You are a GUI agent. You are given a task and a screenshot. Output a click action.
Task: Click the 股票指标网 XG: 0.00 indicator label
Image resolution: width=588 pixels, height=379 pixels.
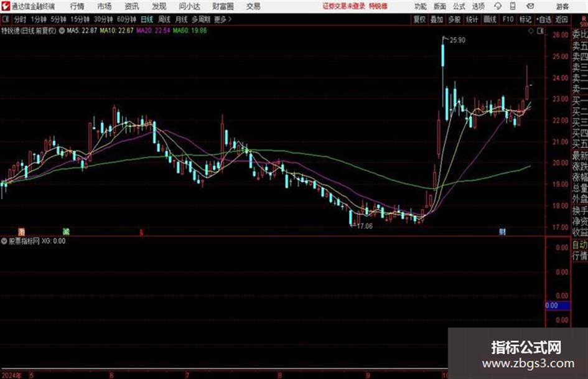click(x=37, y=241)
